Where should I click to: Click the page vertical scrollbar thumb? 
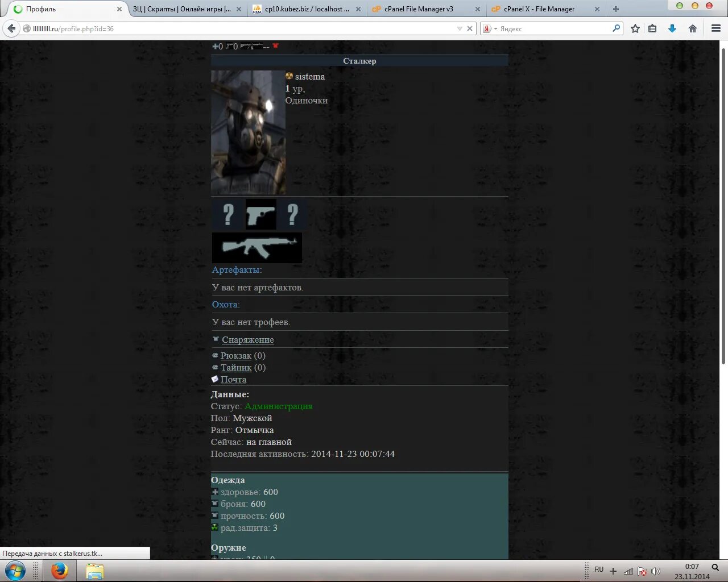[x=723, y=206]
